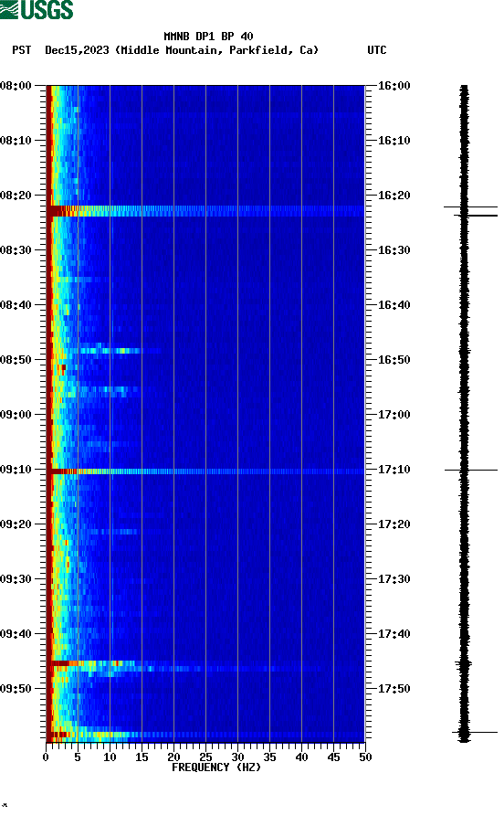
Task: Click the date label "Dec15,2023"
Action: [77, 50]
